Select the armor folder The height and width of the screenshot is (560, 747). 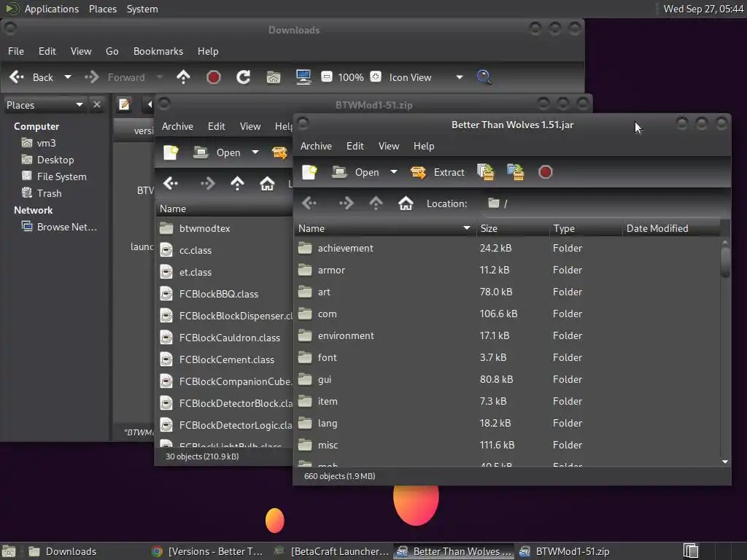508,270
